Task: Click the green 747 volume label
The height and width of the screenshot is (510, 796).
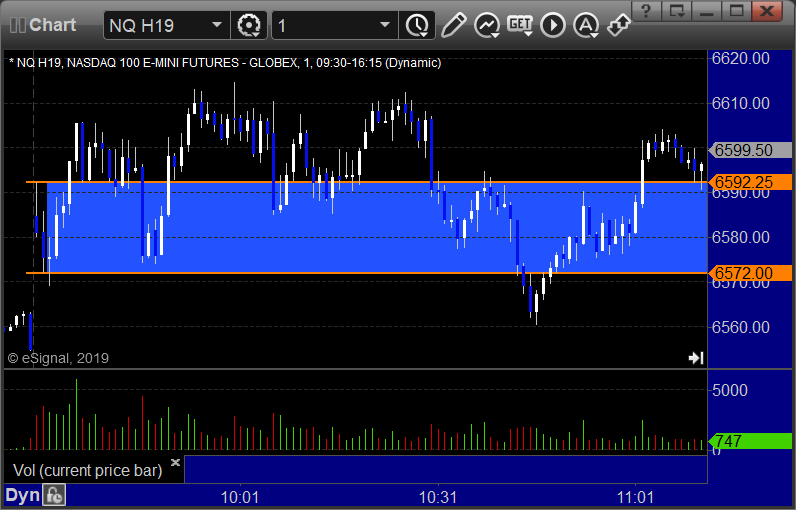Action: pos(749,440)
